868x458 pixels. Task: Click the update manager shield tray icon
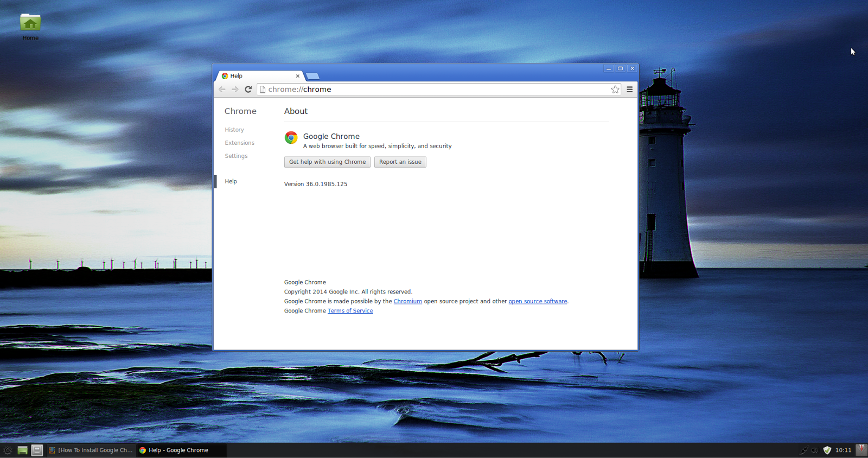(x=827, y=450)
